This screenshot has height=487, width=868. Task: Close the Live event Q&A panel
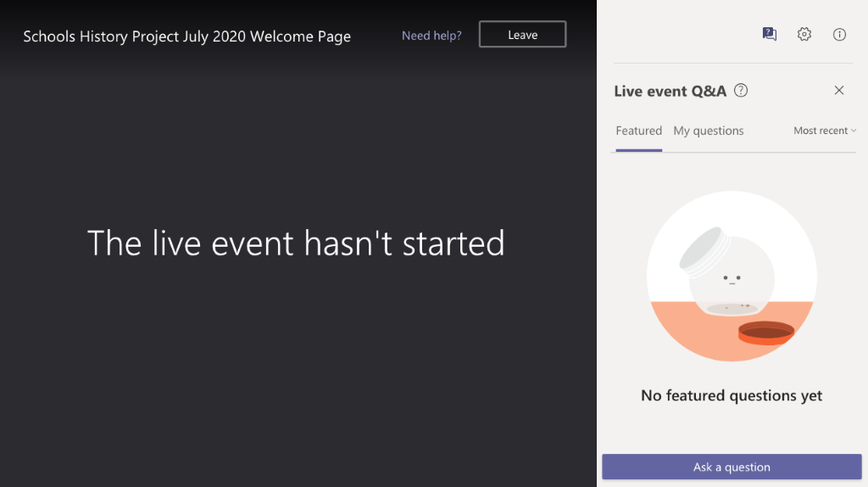click(x=839, y=90)
